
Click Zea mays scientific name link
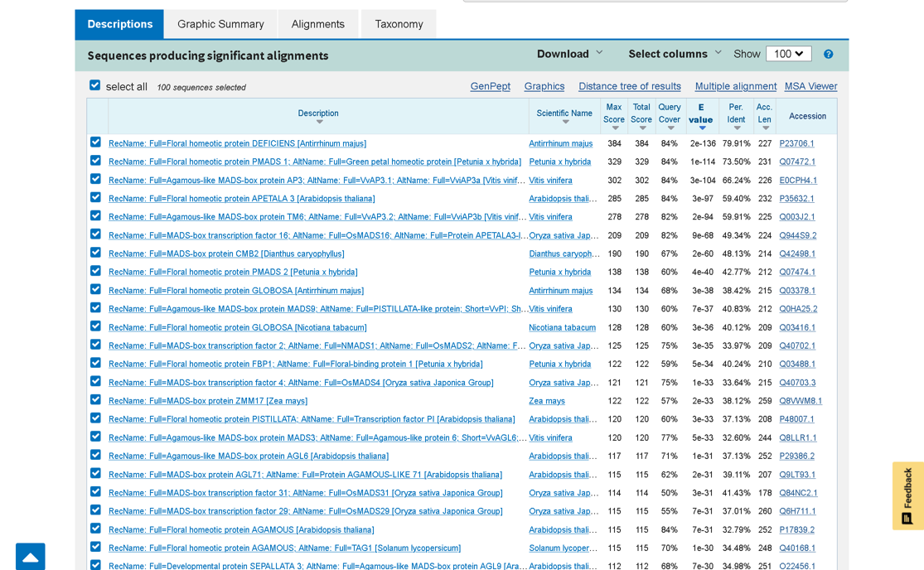pos(547,401)
